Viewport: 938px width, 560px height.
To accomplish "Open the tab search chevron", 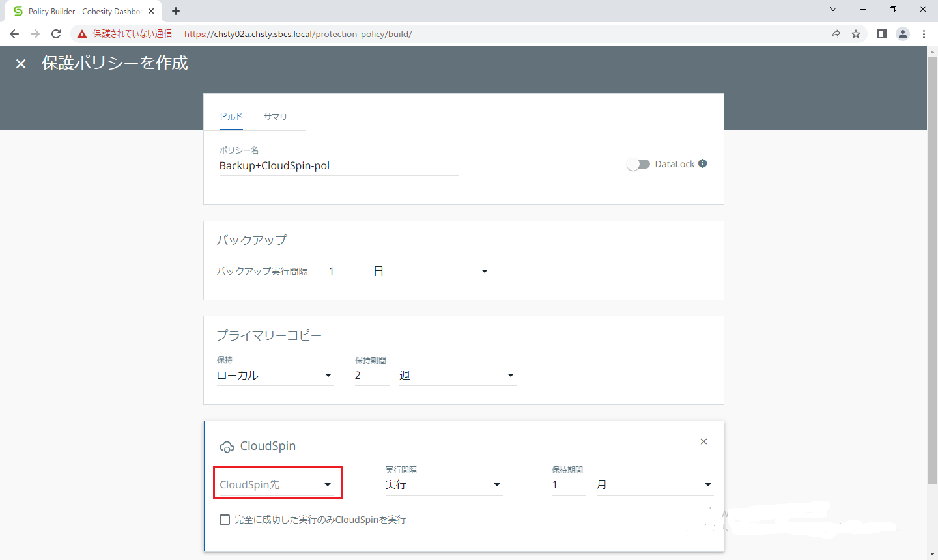I will [x=833, y=9].
